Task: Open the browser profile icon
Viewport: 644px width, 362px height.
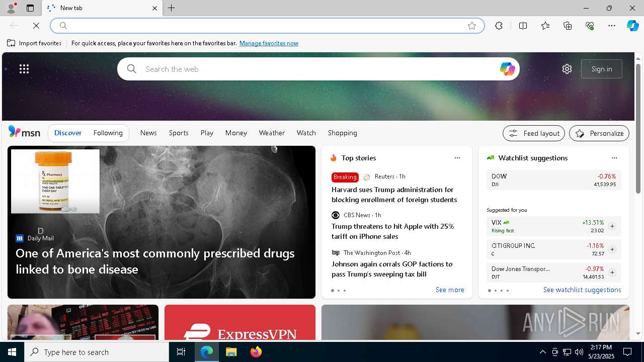Action: 11,8
